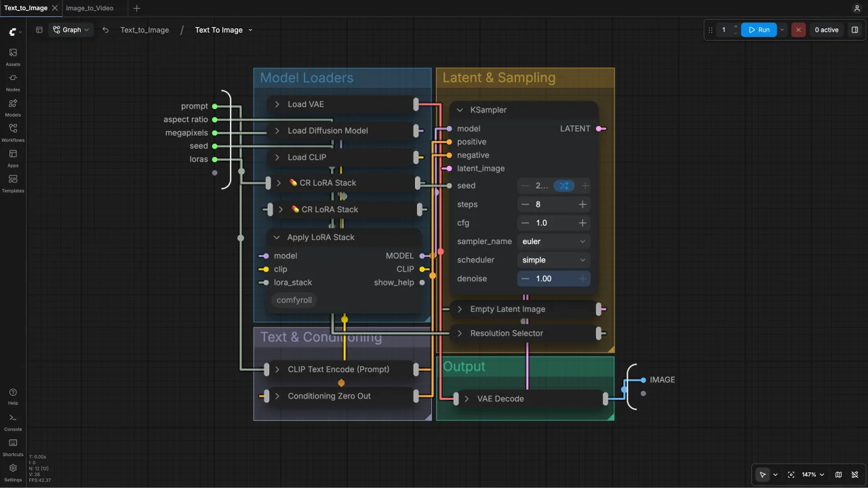Click the user profile icon
This screenshot has width=868, height=488.
856,8
